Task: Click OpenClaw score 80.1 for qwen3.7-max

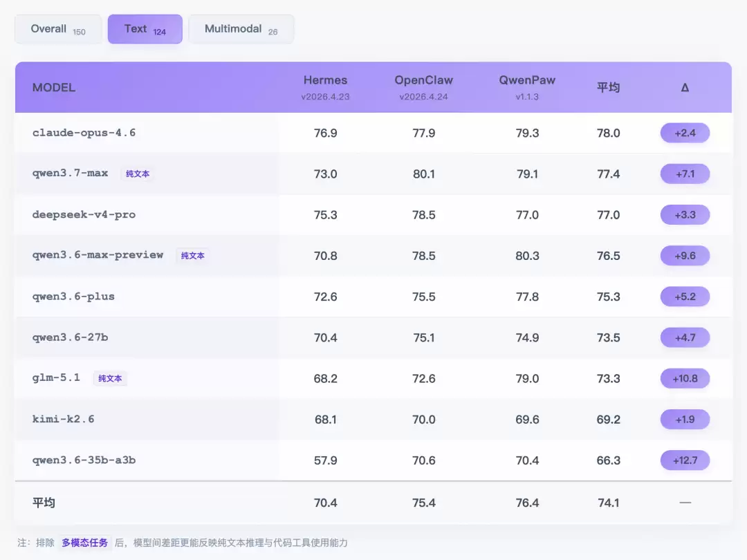Action: [x=423, y=174]
